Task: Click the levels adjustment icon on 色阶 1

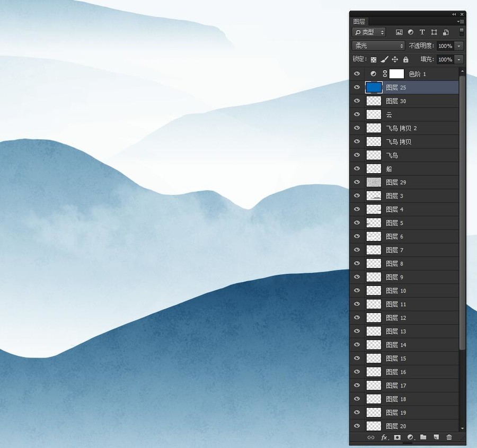Action: 373,74
